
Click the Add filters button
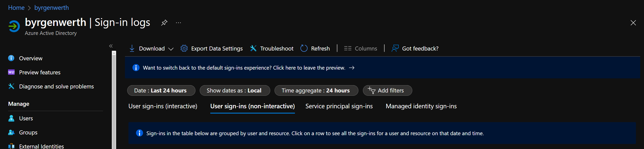pyautogui.click(x=387, y=90)
